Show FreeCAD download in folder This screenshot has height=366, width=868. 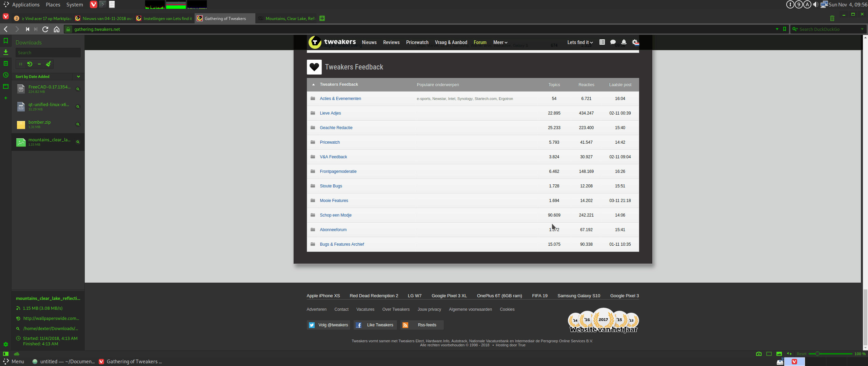point(78,89)
